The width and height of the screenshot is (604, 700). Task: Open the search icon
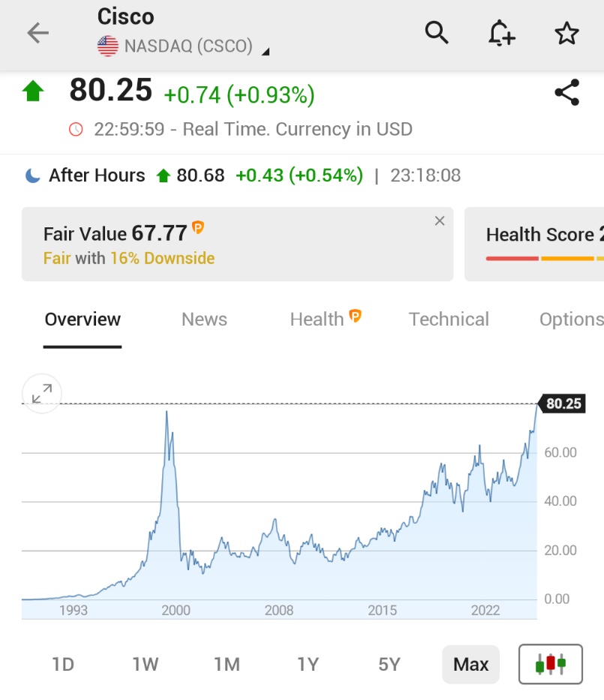pyautogui.click(x=435, y=33)
